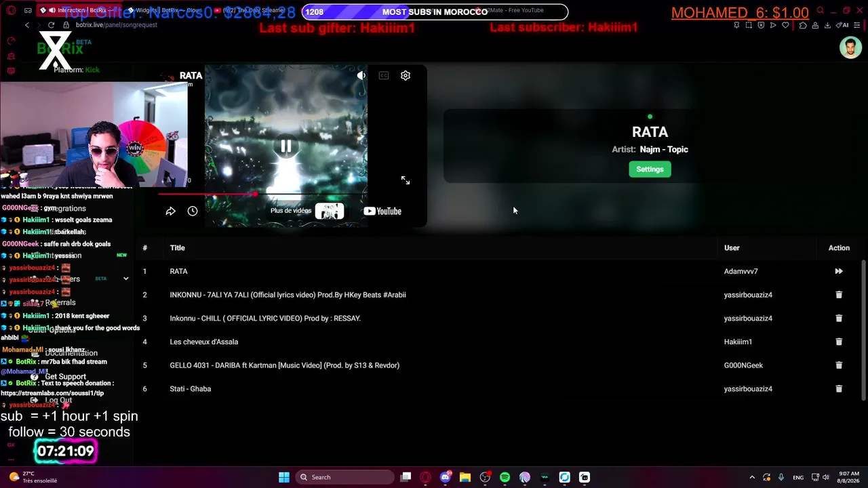Reload the botrix.live page

tap(51, 25)
